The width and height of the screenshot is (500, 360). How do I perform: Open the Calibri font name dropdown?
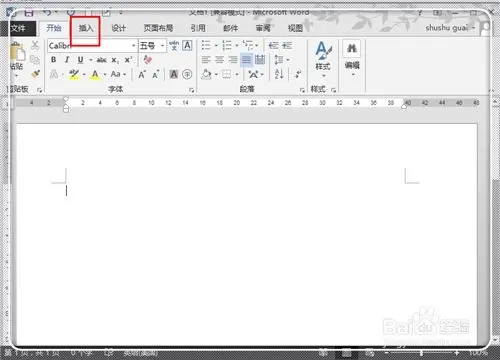point(134,46)
